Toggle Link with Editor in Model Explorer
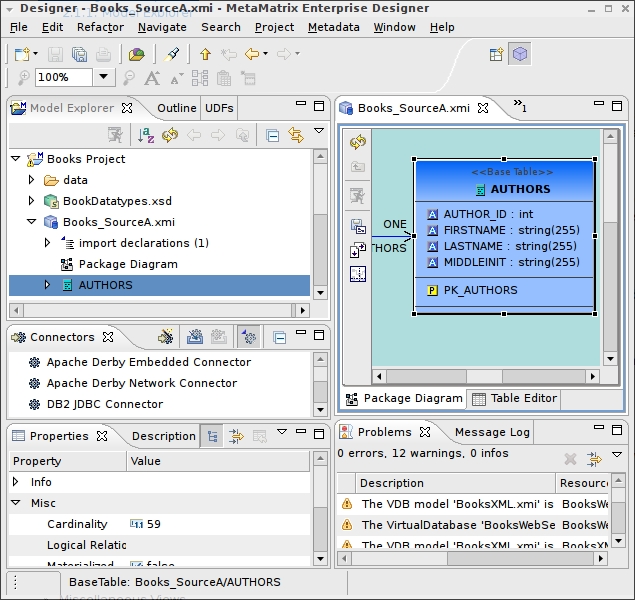 point(295,135)
